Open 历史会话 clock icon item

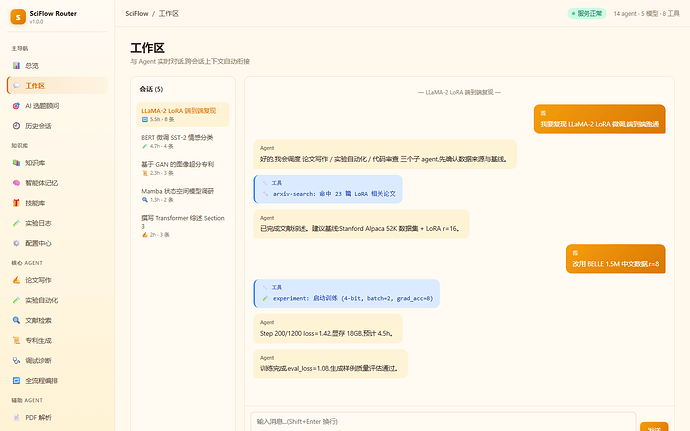click(57, 126)
